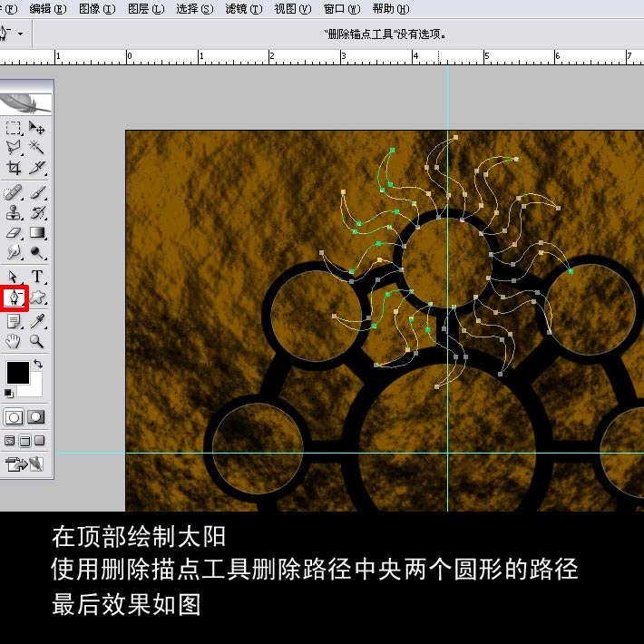Select the Type tool
Image resolution: width=644 pixels, height=644 pixels.
[36, 277]
